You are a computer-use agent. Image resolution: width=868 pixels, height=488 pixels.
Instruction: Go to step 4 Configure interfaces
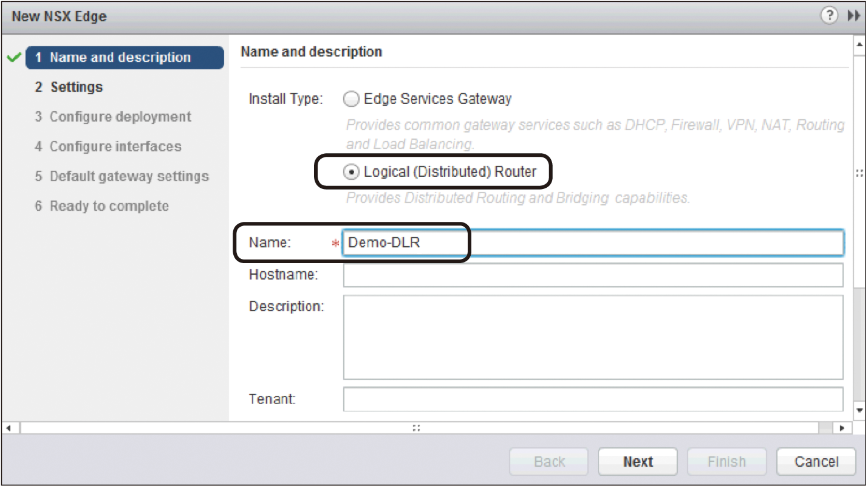click(108, 146)
